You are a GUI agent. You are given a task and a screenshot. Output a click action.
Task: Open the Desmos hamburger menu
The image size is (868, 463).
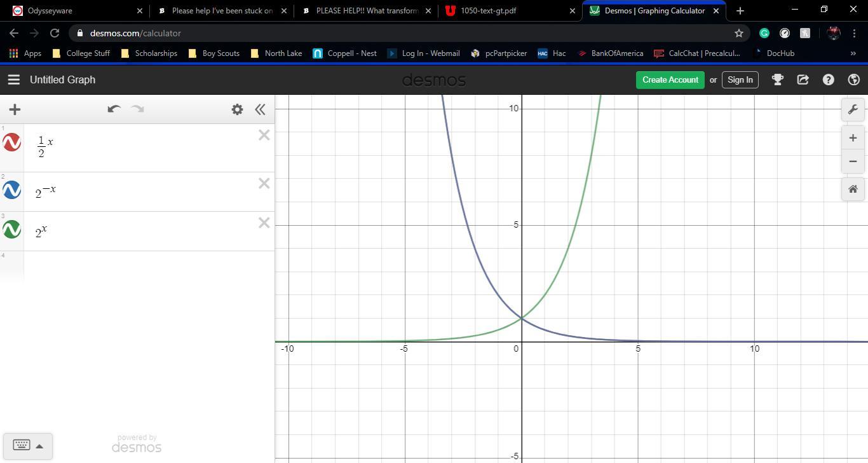click(13, 79)
